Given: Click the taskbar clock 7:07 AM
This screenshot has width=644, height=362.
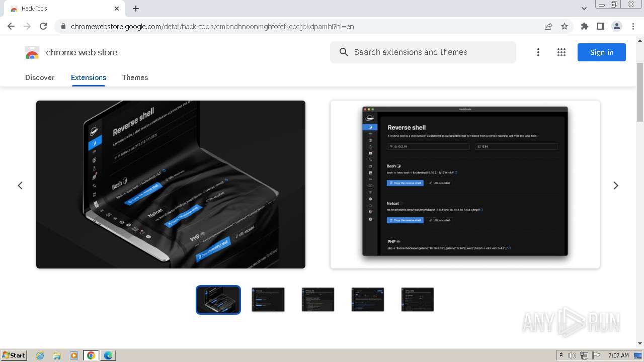Looking at the screenshot, I should tap(618, 355).
